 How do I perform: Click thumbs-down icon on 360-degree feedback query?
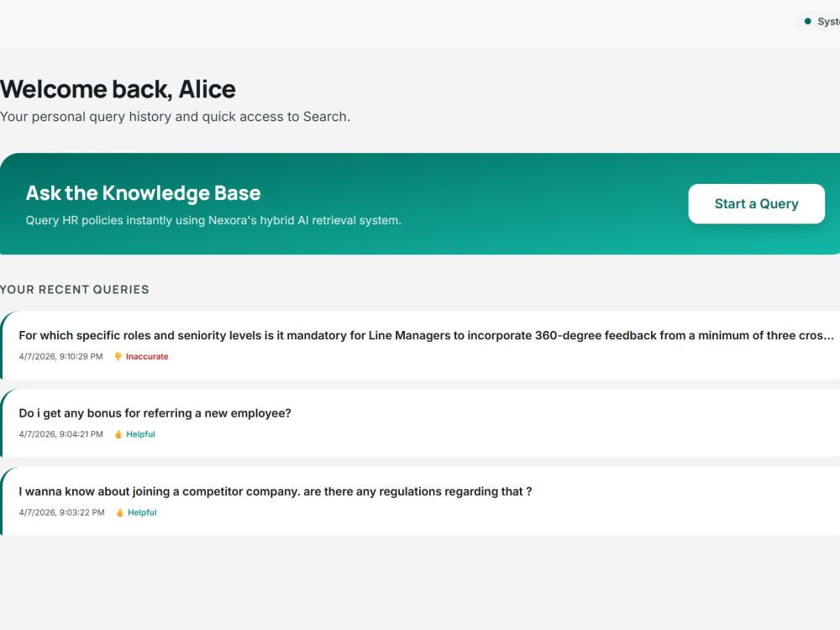pyautogui.click(x=118, y=356)
